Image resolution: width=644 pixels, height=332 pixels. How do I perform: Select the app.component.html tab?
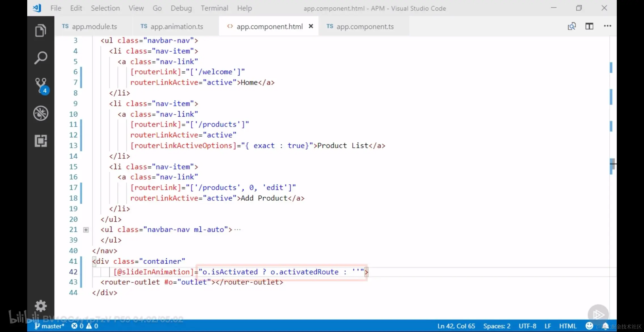coord(269,26)
